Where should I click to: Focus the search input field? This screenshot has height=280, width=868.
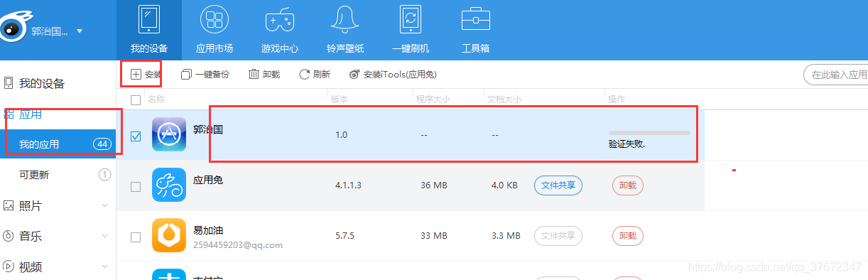835,74
